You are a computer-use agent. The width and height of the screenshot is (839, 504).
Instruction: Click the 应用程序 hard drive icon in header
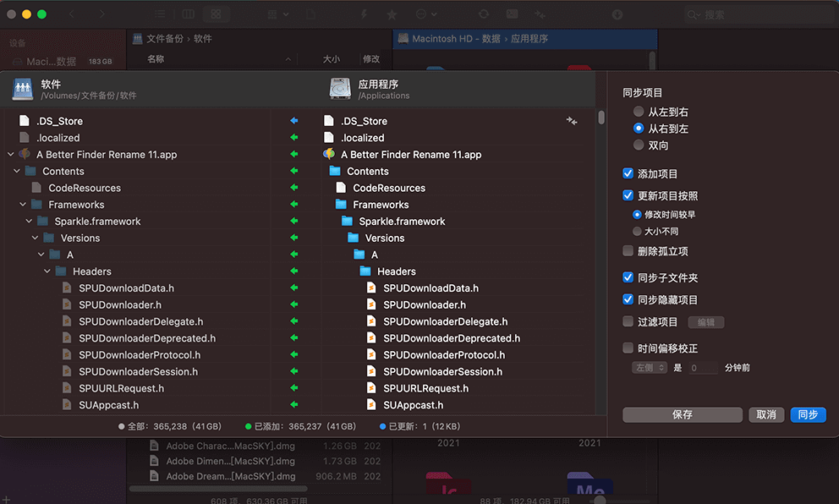coord(340,89)
